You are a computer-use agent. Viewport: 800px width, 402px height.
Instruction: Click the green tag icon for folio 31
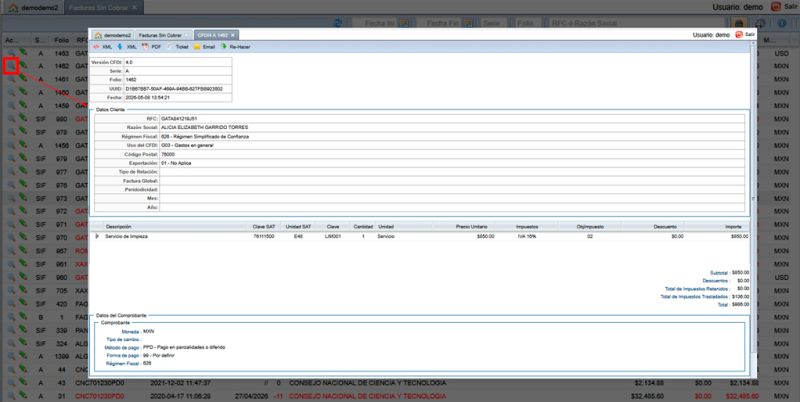pos(23,395)
